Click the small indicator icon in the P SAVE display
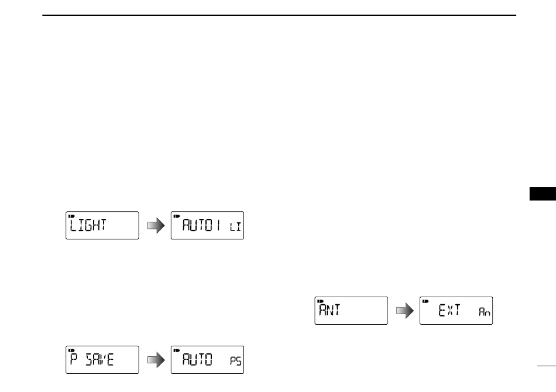 [x=71, y=350]
